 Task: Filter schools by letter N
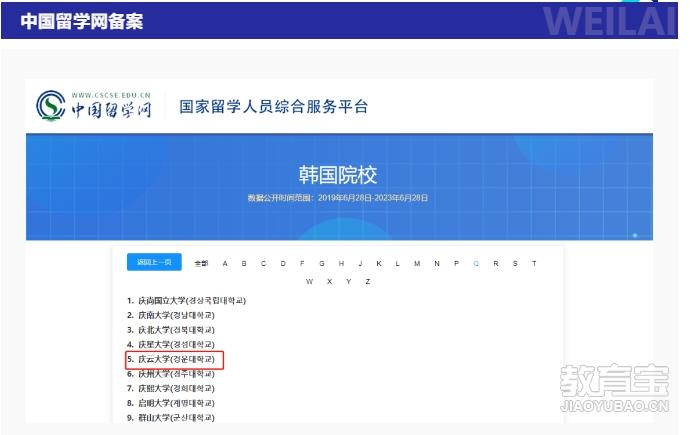tap(437, 263)
